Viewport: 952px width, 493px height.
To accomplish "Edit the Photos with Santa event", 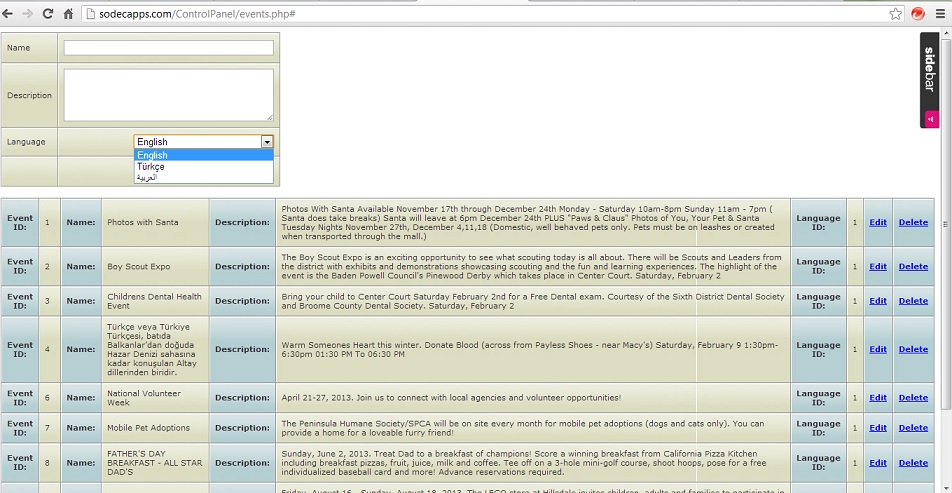I will click(x=877, y=222).
